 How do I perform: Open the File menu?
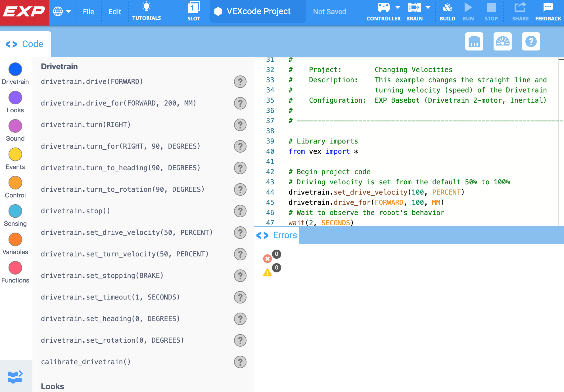[x=89, y=11]
